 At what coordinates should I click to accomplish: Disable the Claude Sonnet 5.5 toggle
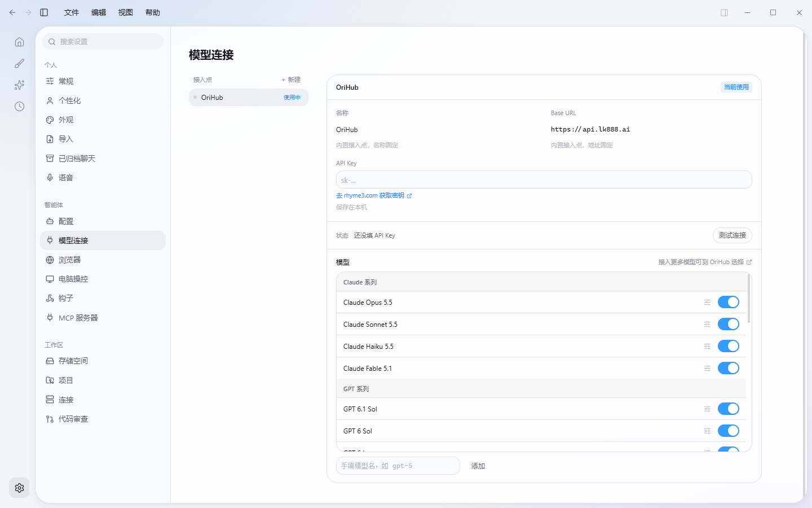729,324
